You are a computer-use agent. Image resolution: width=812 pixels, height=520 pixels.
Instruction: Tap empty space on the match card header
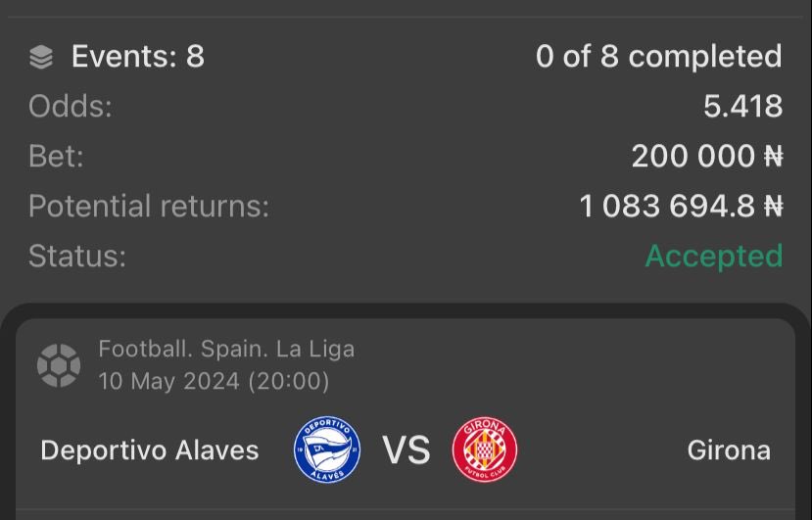pyautogui.click(x=588, y=364)
